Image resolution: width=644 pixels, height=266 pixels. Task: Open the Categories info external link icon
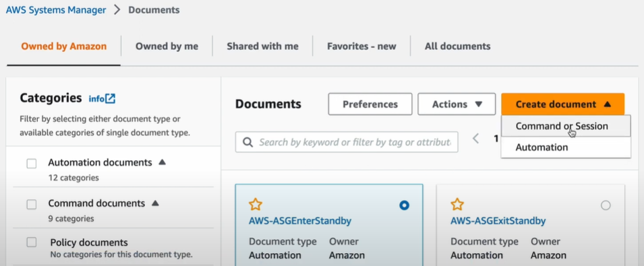click(x=110, y=99)
